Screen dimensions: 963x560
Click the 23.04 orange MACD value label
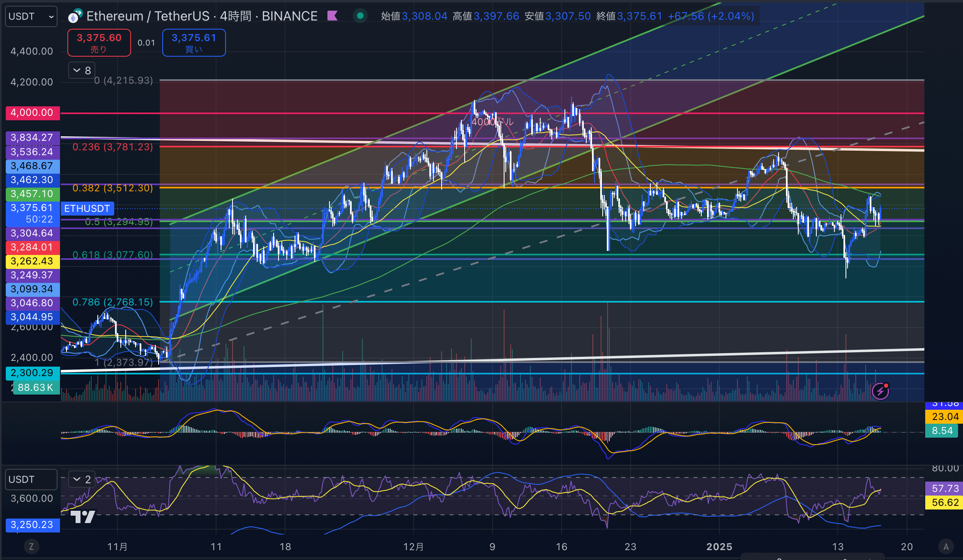(945, 417)
